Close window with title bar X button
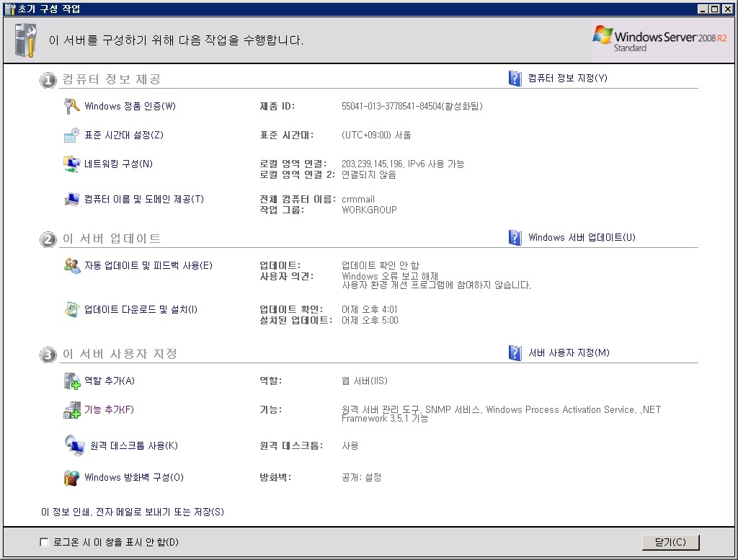738x560 pixels. click(x=727, y=9)
